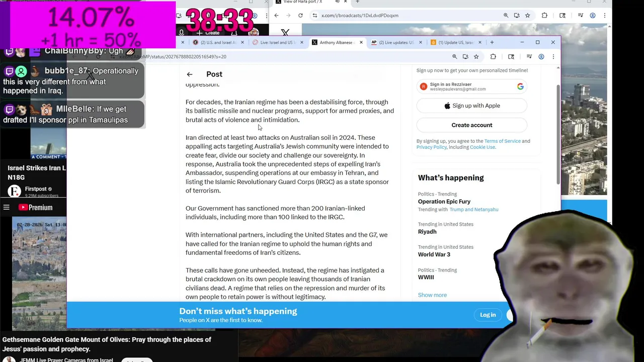Open site info icon beside x.com/i/broadcasts URL
Image resolution: width=644 pixels, height=362 pixels.
(x=315, y=16)
